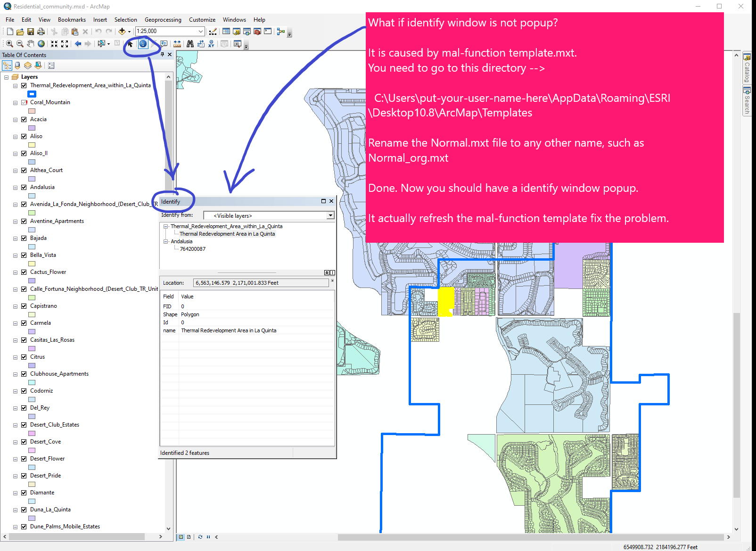The width and height of the screenshot is (756, 551).
Task: Click the Full Extent globe icon
Action: coord(41,44)
